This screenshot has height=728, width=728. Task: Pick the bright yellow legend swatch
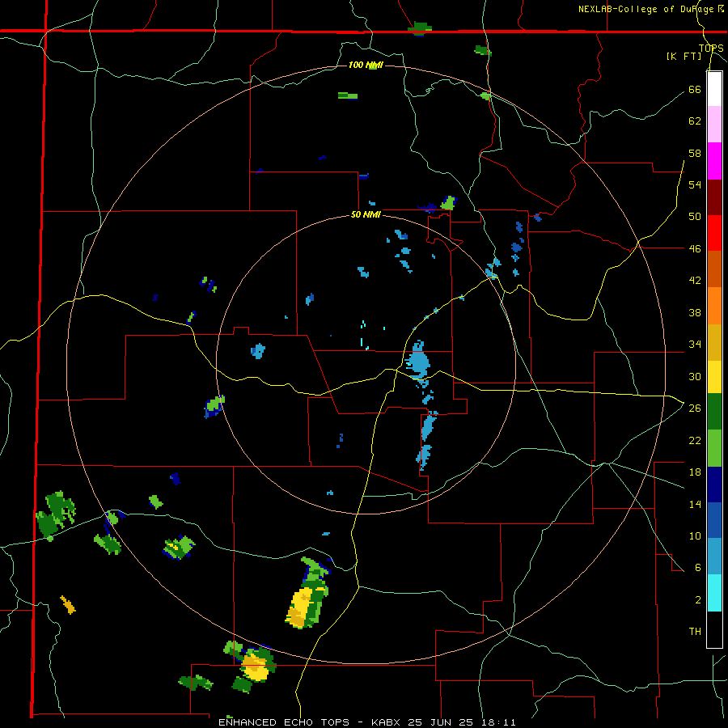click(x=714, y=377)
